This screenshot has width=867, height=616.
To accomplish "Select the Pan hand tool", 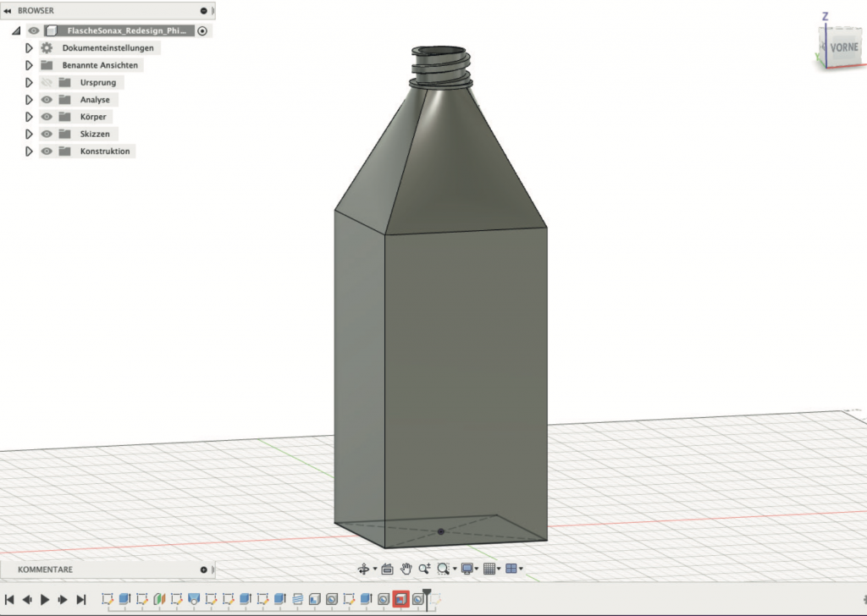I will pyautogui.click(x=406, y=569).
